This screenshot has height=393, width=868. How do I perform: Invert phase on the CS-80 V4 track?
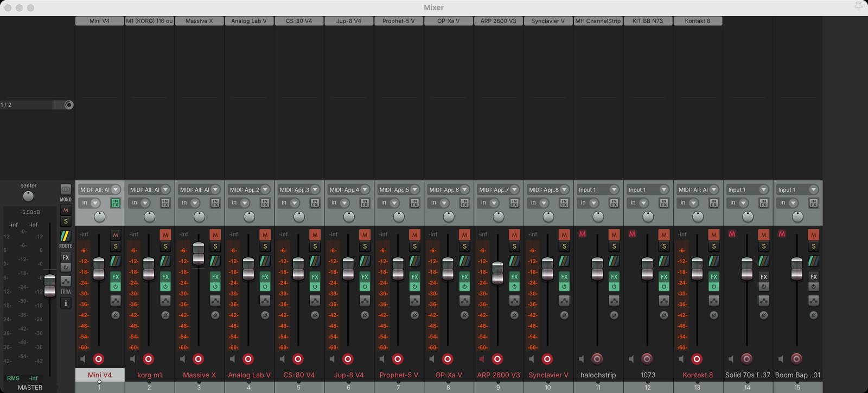pos(315,315)
